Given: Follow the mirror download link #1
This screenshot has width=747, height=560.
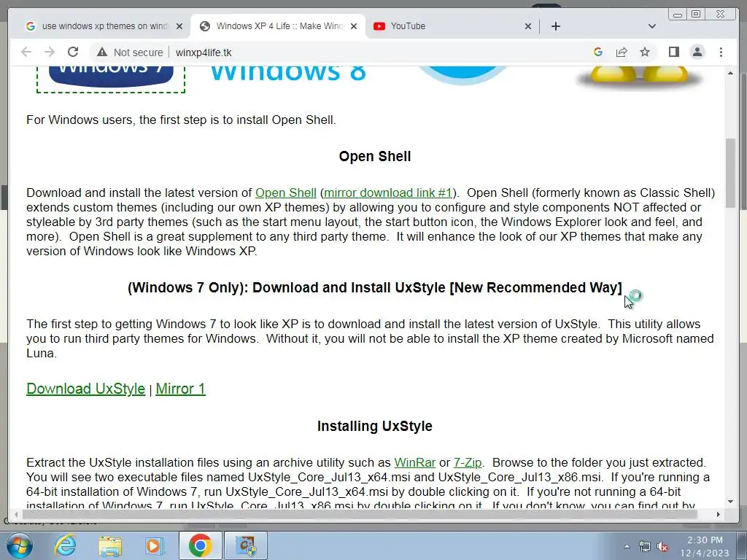Looking at the screenshot, I should click(x=388, y=192).
